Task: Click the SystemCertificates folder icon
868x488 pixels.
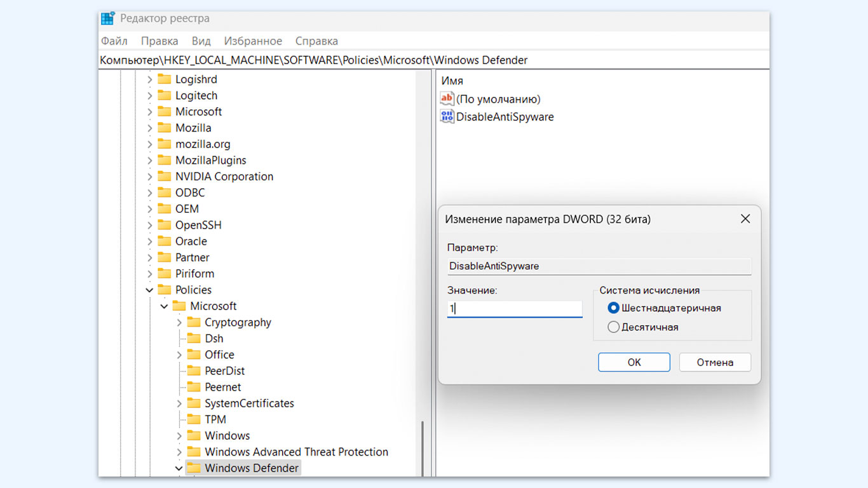Action: pos(194,403)
